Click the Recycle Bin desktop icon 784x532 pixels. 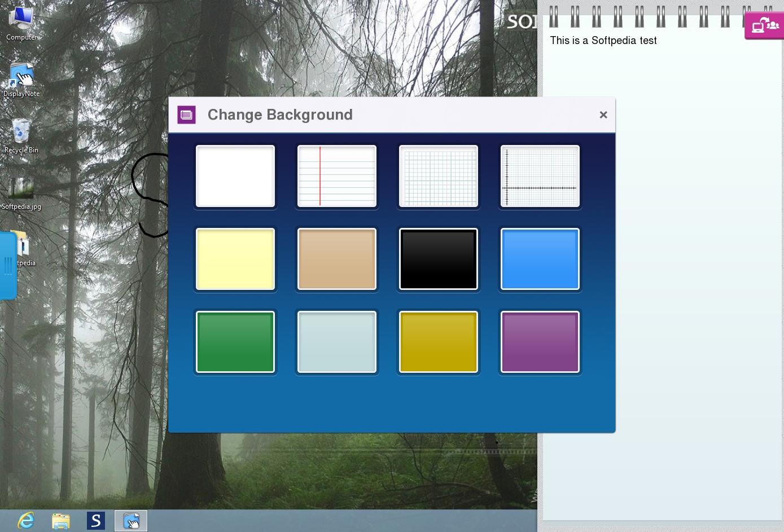pos(21,133)
